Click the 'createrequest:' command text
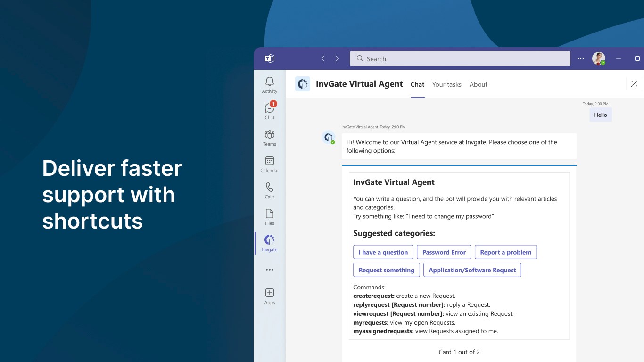644x362 pixels. pos(374,296)
